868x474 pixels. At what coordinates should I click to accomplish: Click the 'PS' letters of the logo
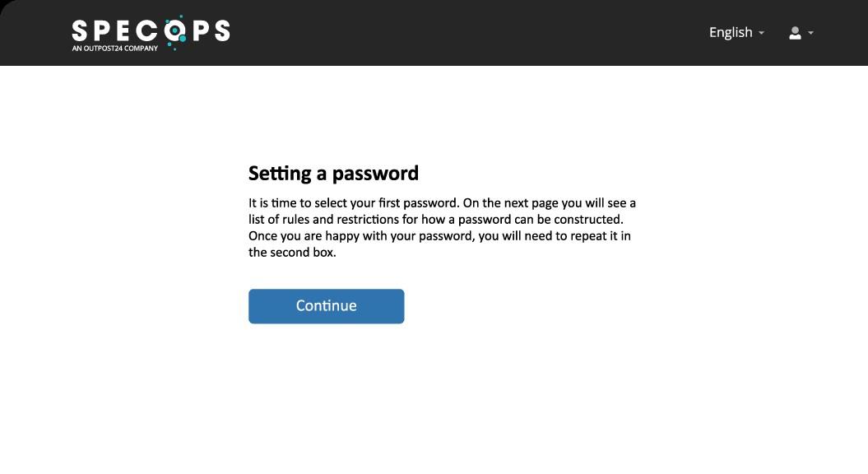tap(211, 31)
